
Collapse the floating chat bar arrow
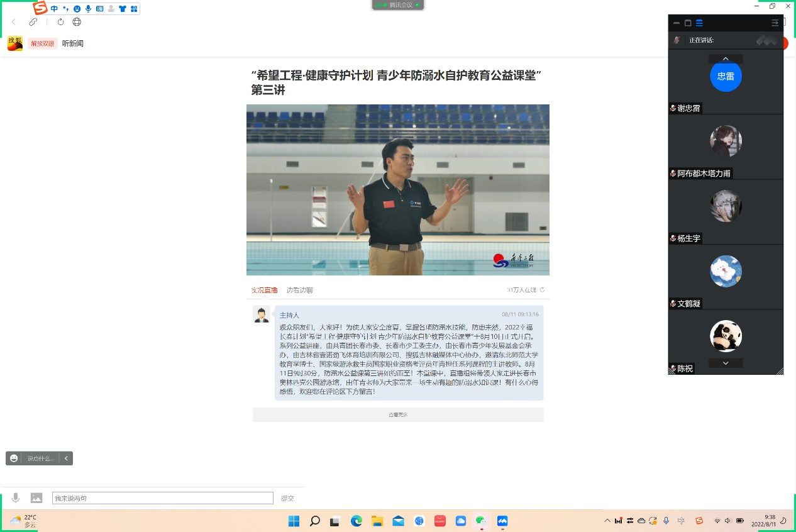tap(66, 458)
